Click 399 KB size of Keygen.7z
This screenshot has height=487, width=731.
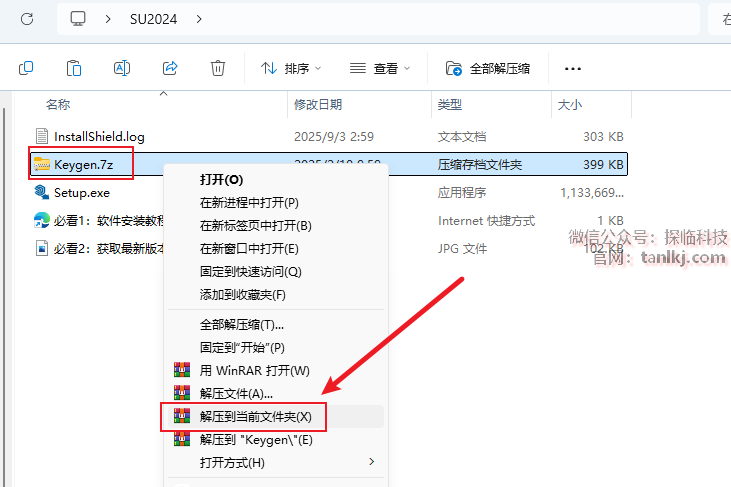pos(603,165)
